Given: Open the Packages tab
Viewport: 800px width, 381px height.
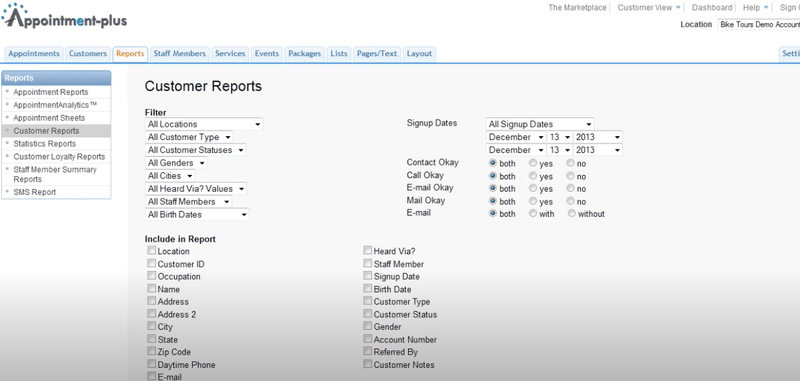Looking at the screenshot, I should [x=305, y=54].
